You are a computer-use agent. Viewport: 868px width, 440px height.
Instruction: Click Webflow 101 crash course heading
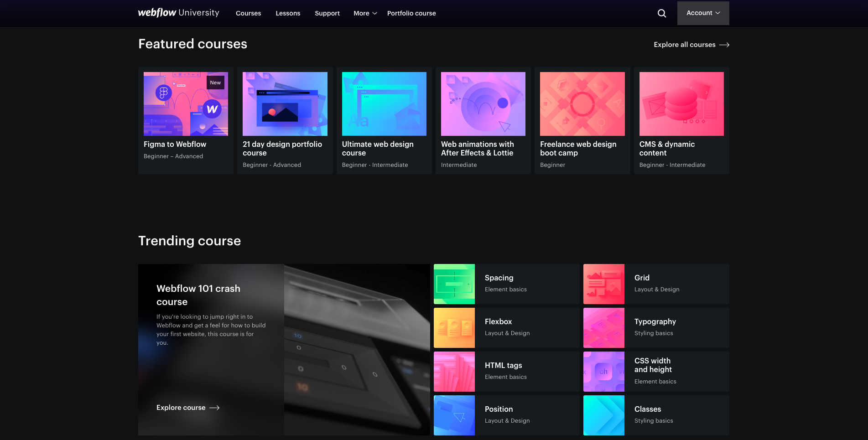[198, 295]
